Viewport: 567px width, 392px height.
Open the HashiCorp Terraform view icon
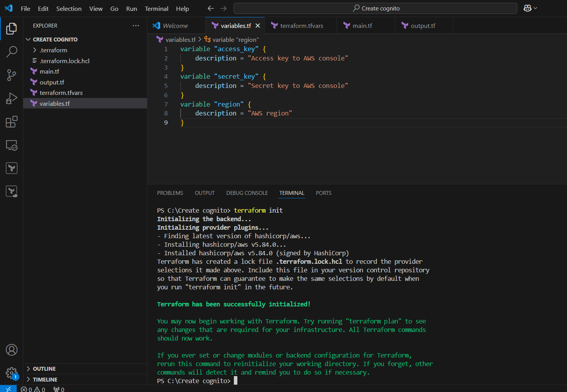click(12, 168)
